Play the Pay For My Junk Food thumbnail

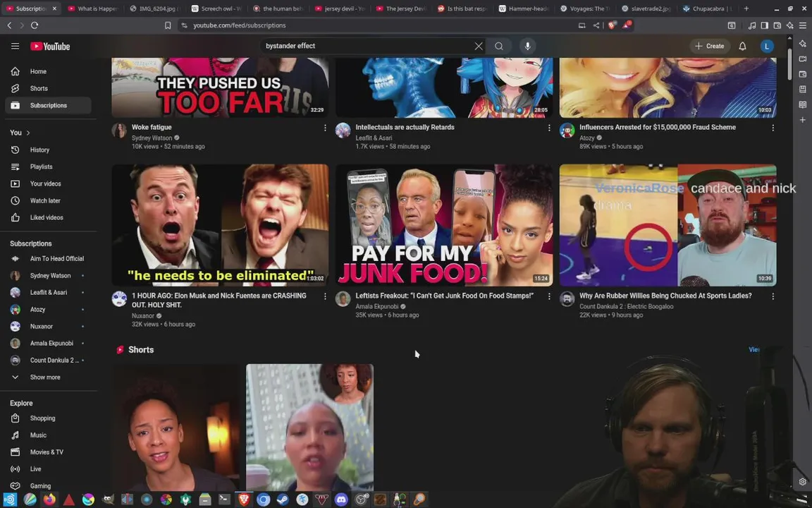pyautogui.click(x=444, y=225)
